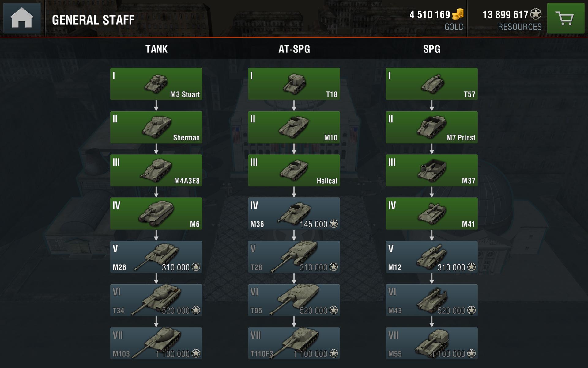Select the T18 AT-SPG card
Image resolution: width=588 pixels, height=368 pixels.
pos(294,84)
